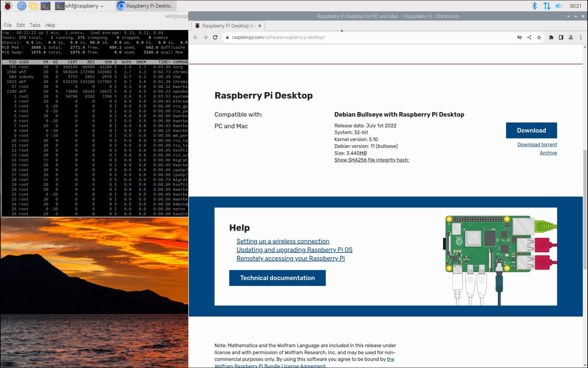The width and height of the screenshot is (588, 368).
Task: Open Chromium extensions puzzle icon
Action: 551,37
